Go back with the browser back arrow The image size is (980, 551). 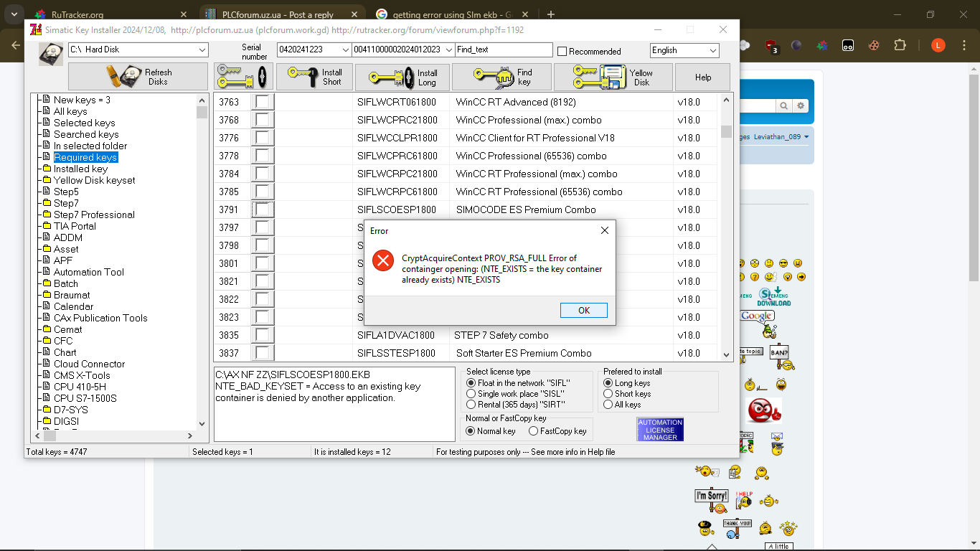16,45
